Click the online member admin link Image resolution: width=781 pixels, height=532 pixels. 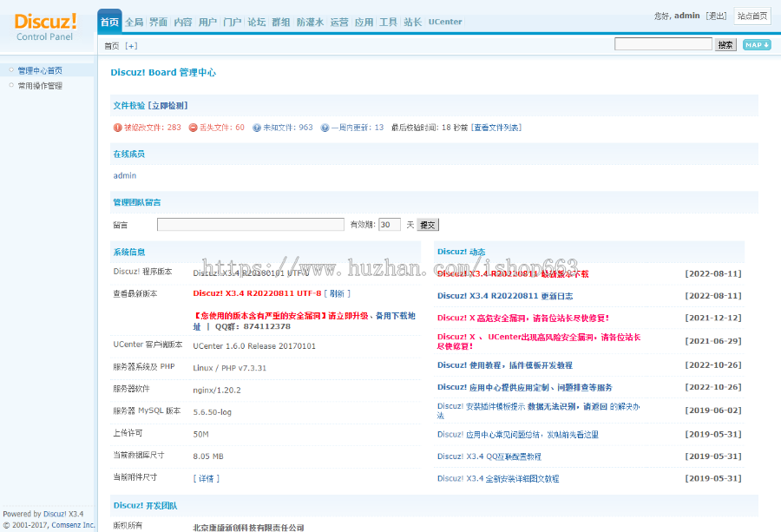(x=124, y=175)
